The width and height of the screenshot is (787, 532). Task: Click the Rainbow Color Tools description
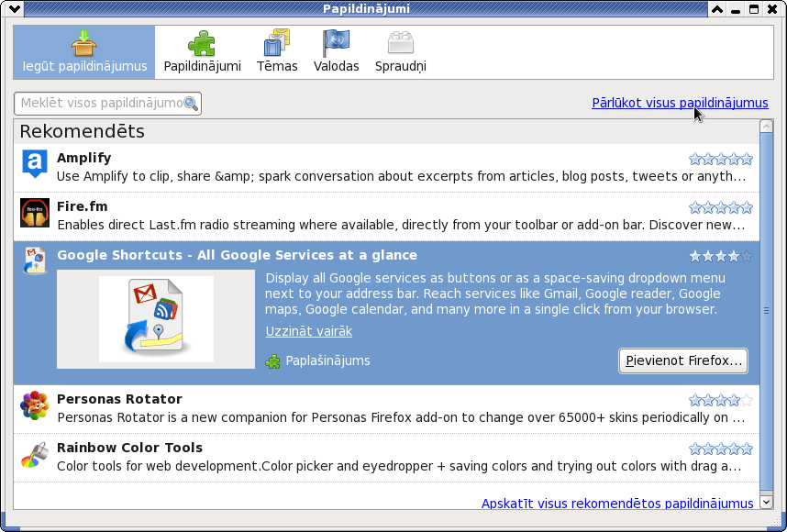pyautogui.click(x=399, y=466)
